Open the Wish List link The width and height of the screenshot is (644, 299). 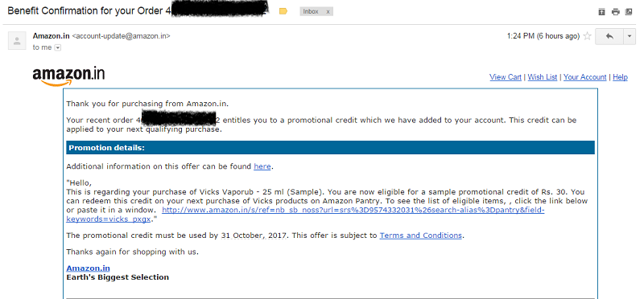click(x=542, y=77)
